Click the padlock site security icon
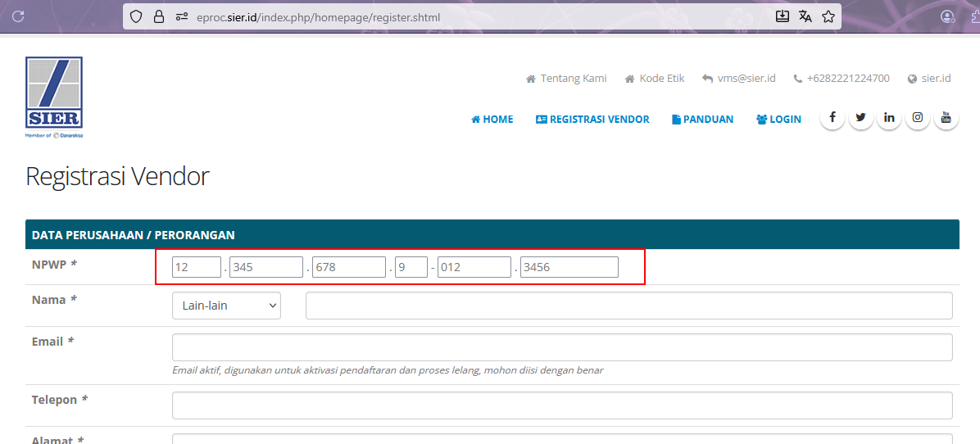This screenshot has height=444, width=980. [x=159, y=16]
